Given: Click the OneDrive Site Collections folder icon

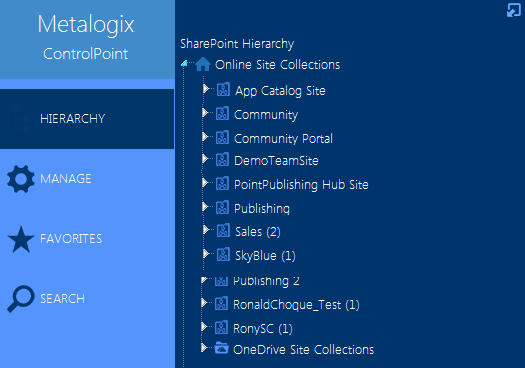Looking at the screenshot, I should [x=221, y=348].
